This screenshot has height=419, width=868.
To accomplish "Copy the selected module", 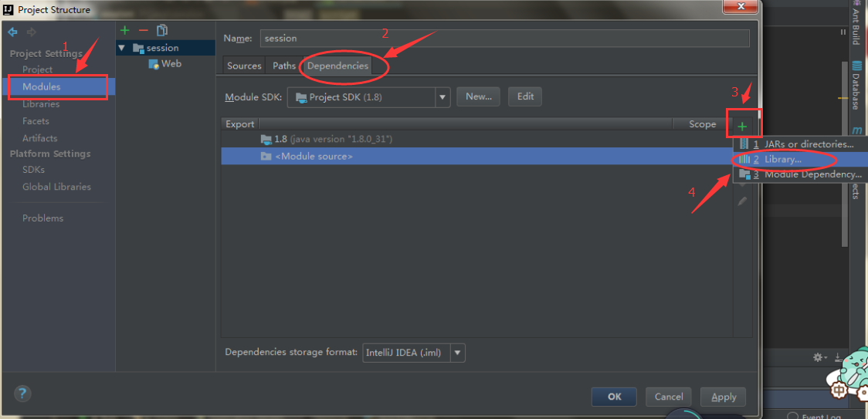I will pos(161,30).
